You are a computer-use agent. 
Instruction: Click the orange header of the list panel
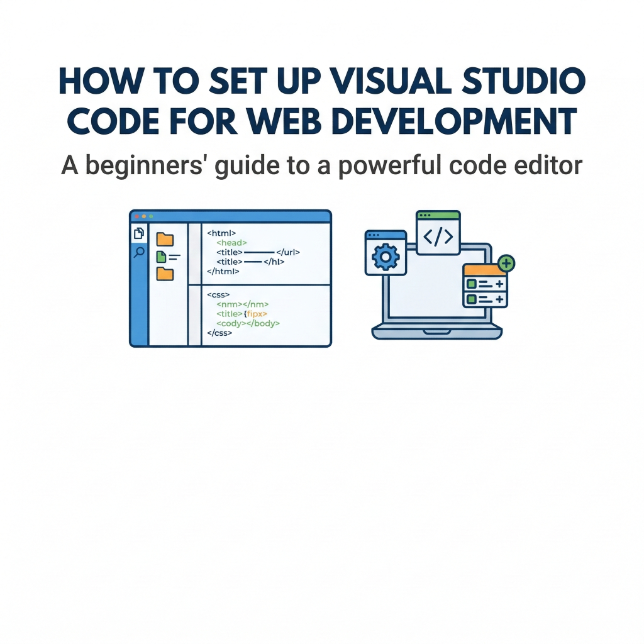pos(481,271)
